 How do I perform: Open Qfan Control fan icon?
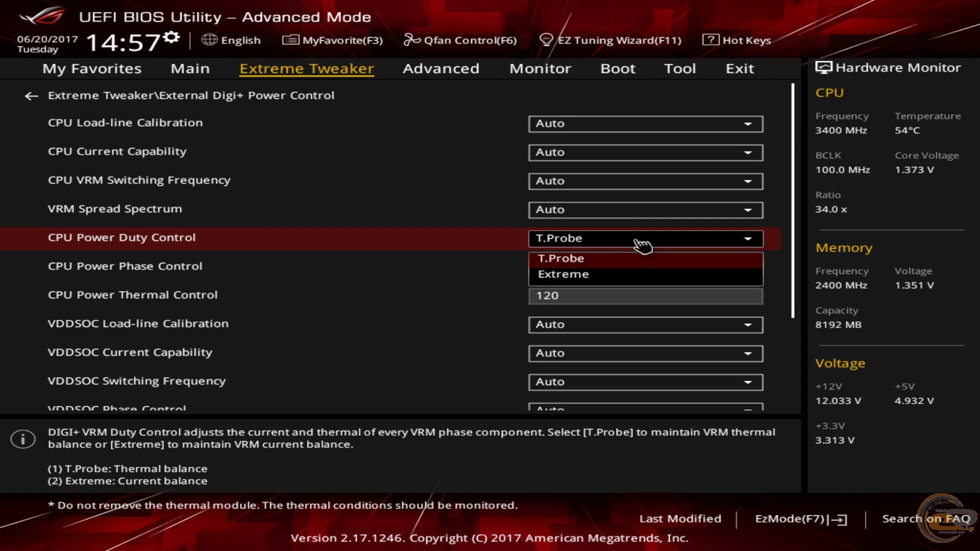pyautogui.click(x=411, y=40)
